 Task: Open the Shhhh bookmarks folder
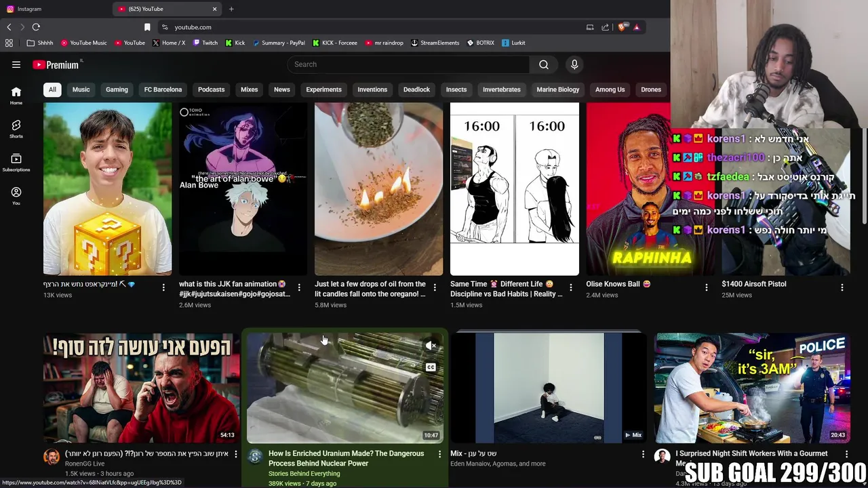(40, 43)
